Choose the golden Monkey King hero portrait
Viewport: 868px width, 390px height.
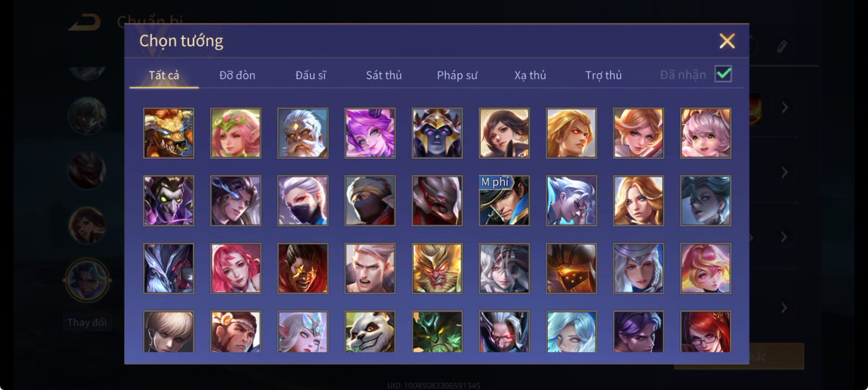tap(437, 268)
